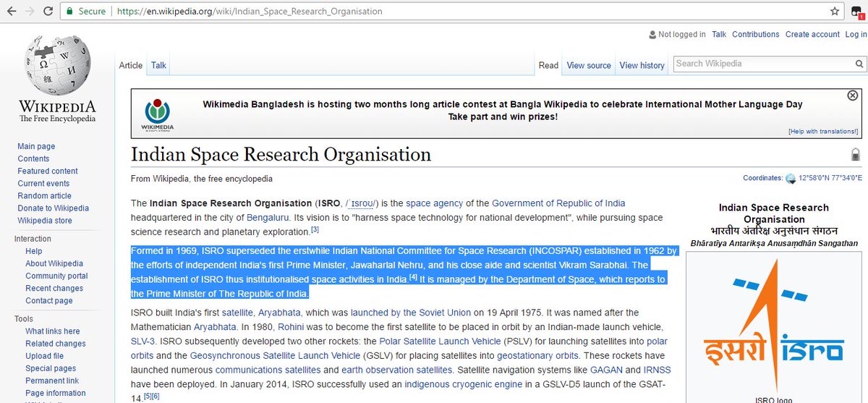Follow geostationary orbits link
The height and width of the screenshot is (403, 868).
pyautogui.click(x=537, y=355)
